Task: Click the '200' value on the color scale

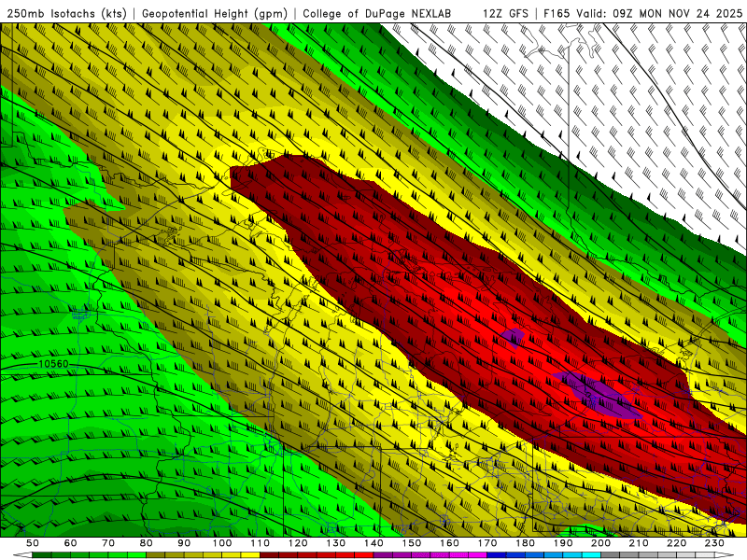Action: pos(601,543)
